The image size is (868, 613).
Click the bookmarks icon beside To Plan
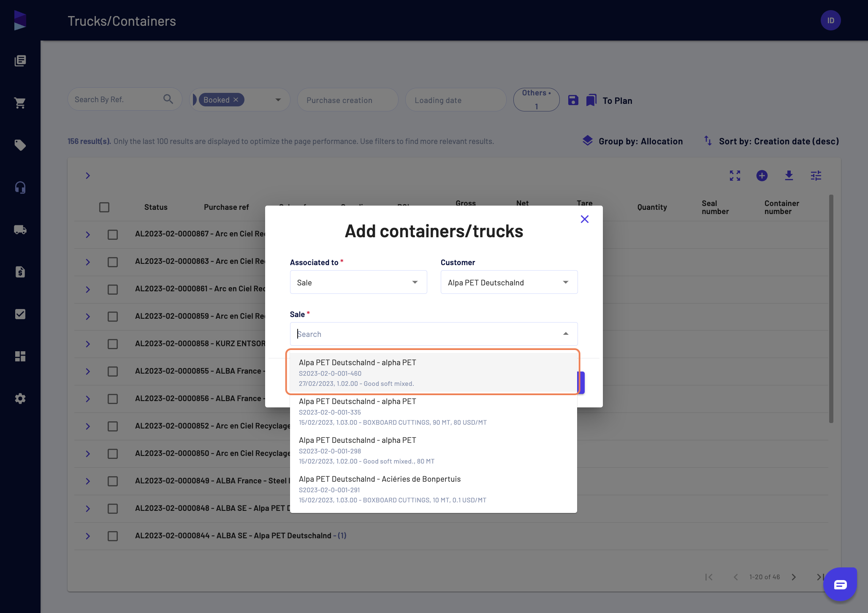(591, 100)
